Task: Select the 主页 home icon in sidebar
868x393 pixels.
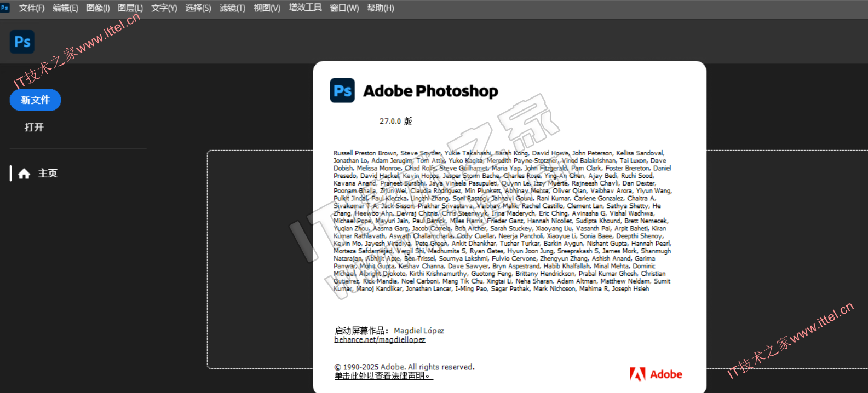Action: [24, 174]
